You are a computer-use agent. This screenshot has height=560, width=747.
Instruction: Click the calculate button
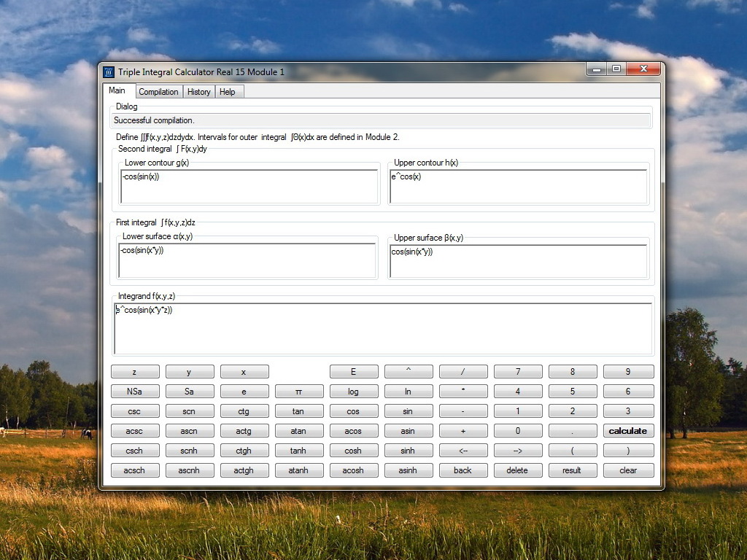point(628,431)
